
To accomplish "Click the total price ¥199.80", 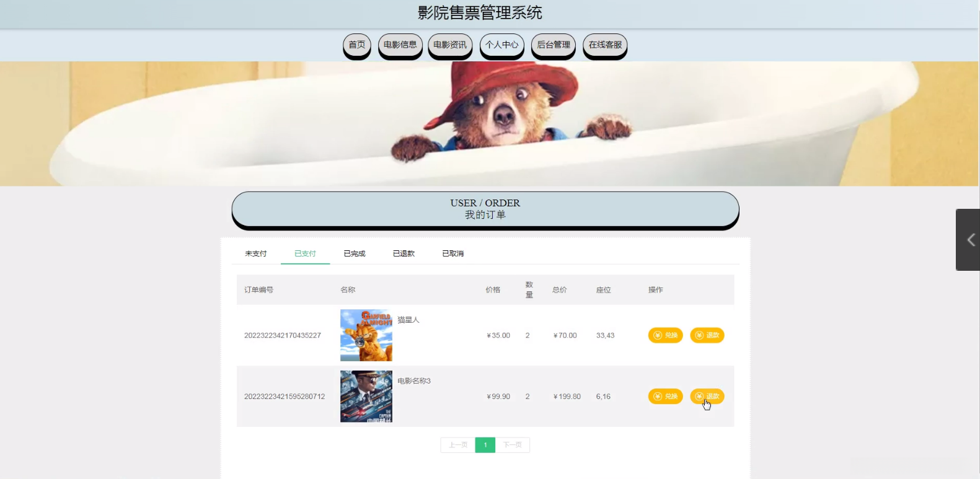I will coord(567,397).
